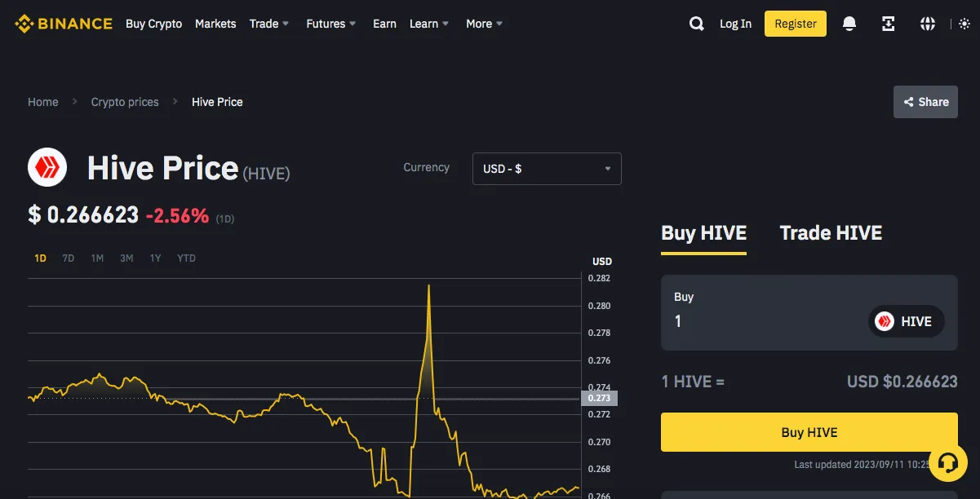The height and width of the screenshot is (499, 980).
Task: Open the support headset chat icon
Action: [x=947, y=463]
